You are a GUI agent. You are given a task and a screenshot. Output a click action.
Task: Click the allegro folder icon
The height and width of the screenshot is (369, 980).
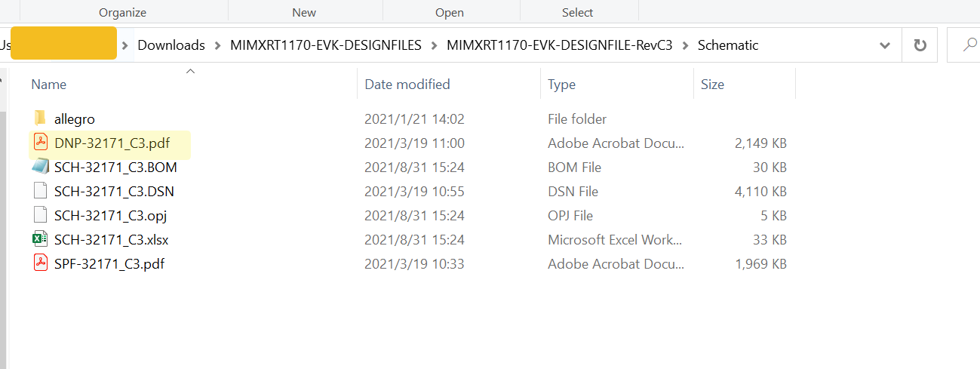tap(40, 118)
